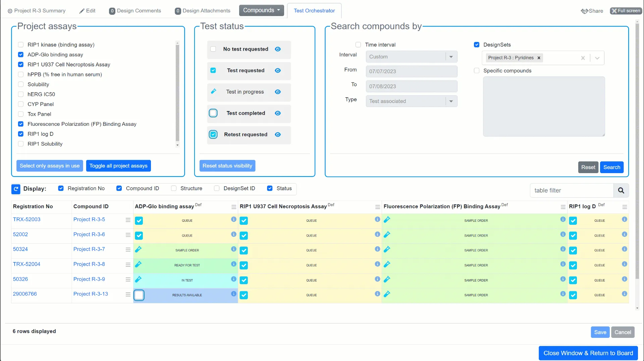Open the RIP1 log D column menu
644x361 pixels.
(625, 207)
